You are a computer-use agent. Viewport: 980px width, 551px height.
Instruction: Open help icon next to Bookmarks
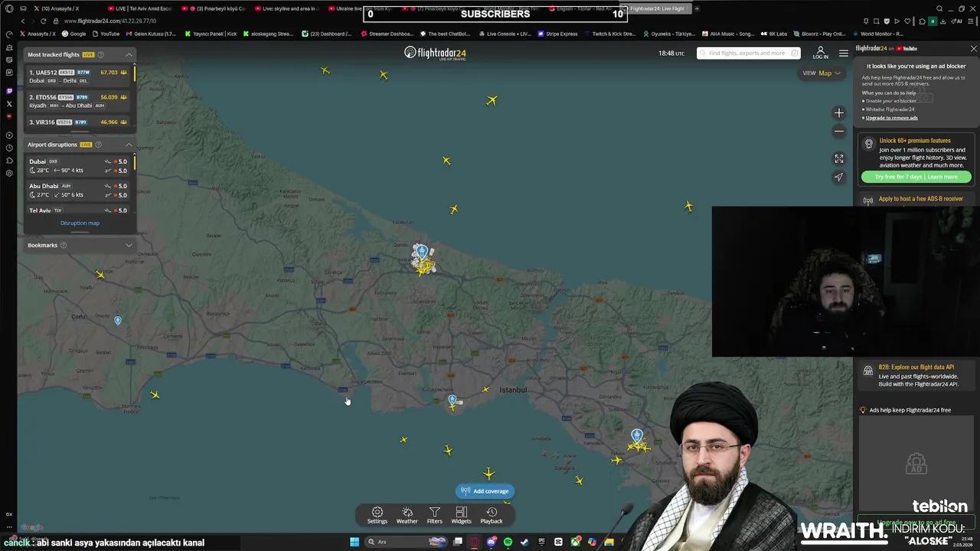point(64,245)
